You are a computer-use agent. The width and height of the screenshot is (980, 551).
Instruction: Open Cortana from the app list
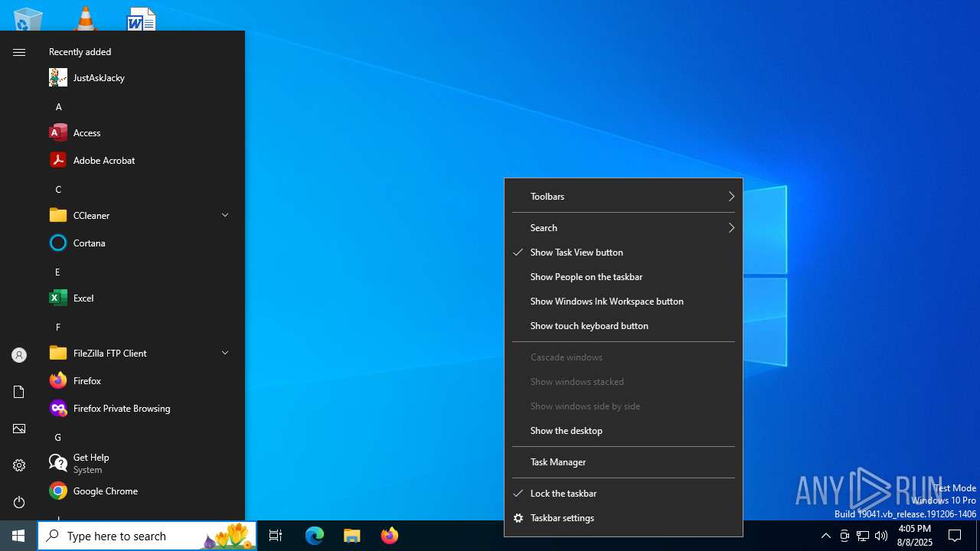(x=139, y=243)
